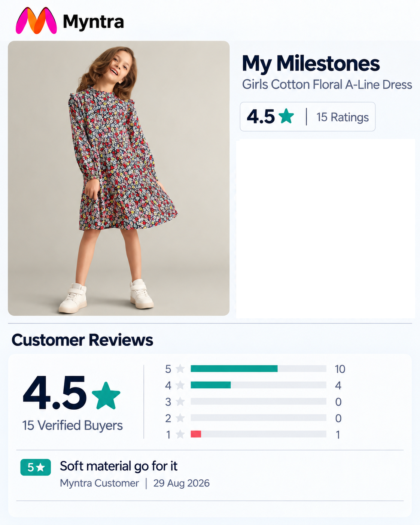Select the 4-star rating progress bar
Screen dimensions: 420x525
tap(259, 385)
